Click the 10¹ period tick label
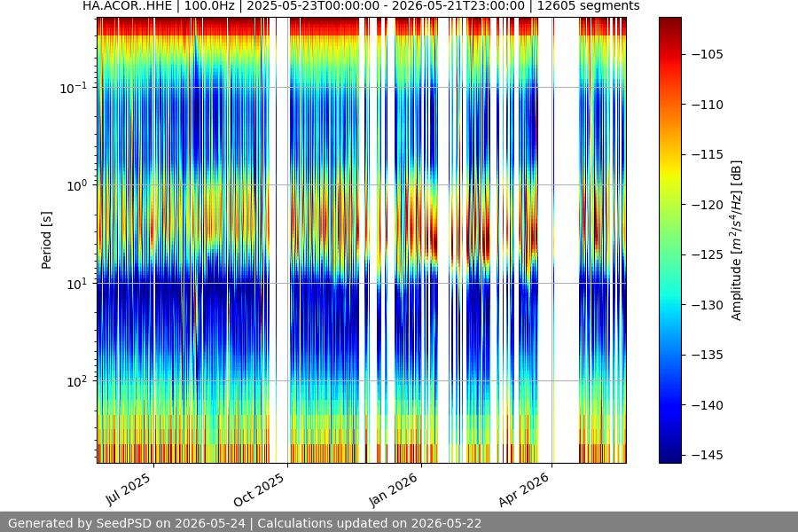The width and height of the screenshot is (798, 532). tap(77, 284)
